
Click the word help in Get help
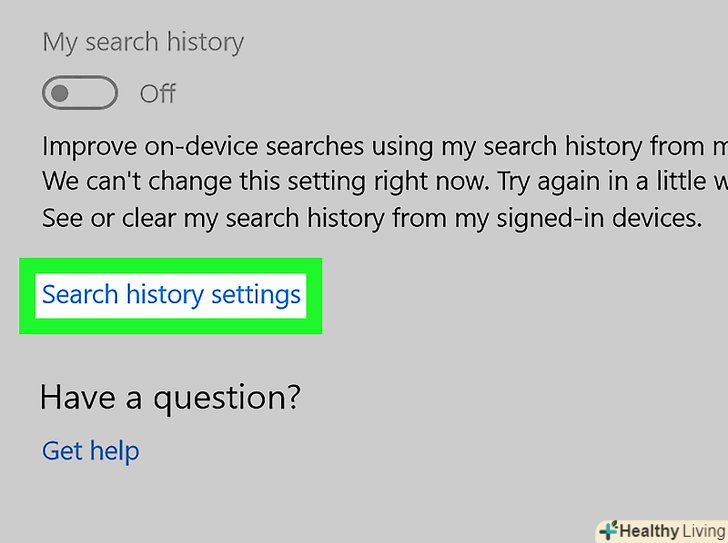click(114, 451)
